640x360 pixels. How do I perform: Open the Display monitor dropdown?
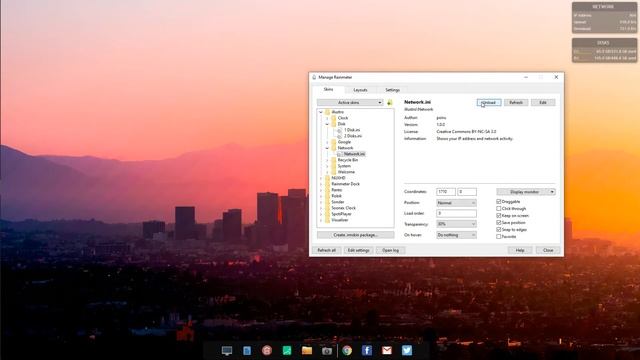(526, 192)
